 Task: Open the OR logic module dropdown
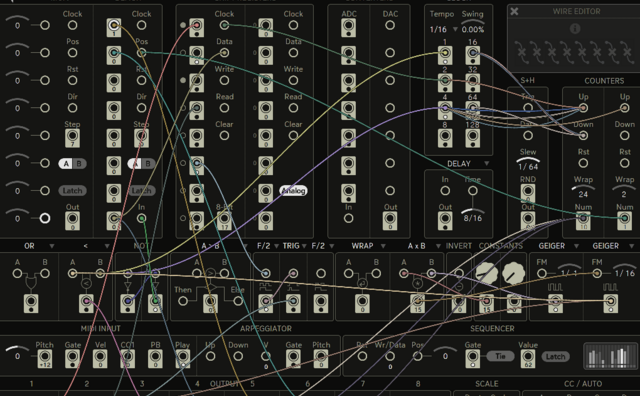52,246
